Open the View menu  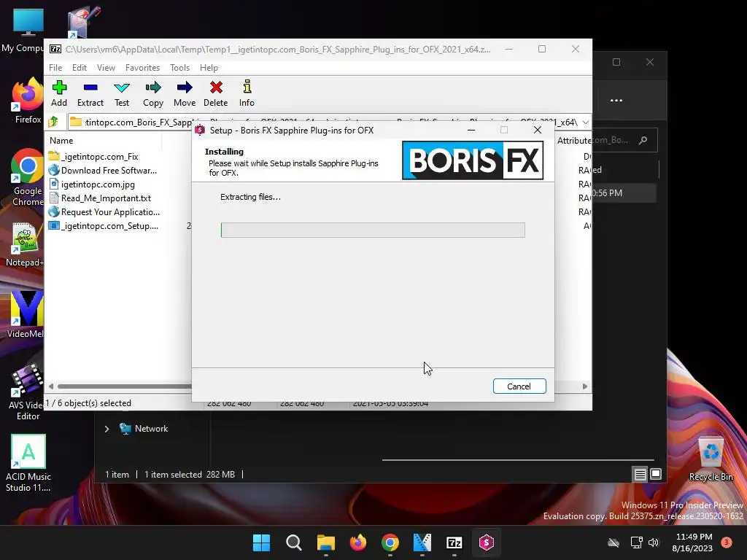[x=106, y=68]
